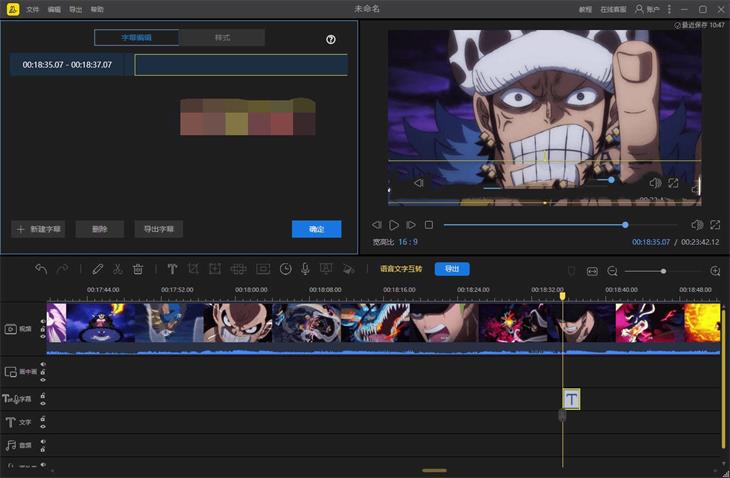Click the stop square button
730x478 pixels.
coord(429,225)
